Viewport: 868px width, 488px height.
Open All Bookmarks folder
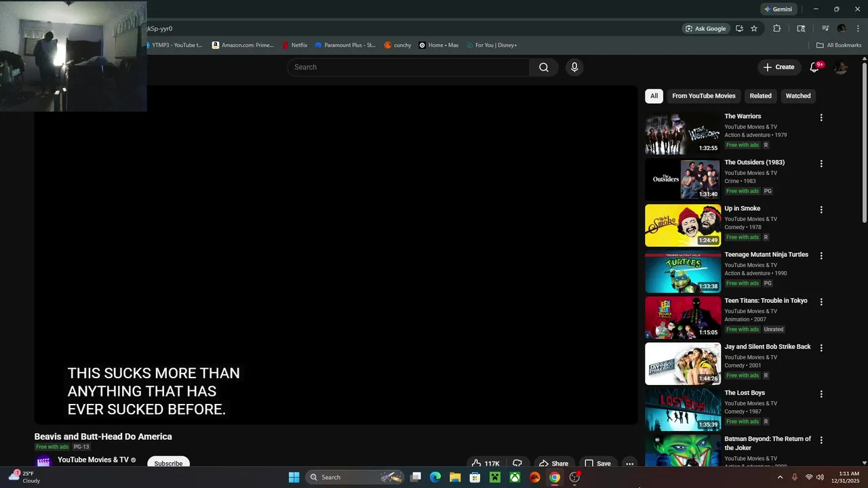tap(839, 45)
